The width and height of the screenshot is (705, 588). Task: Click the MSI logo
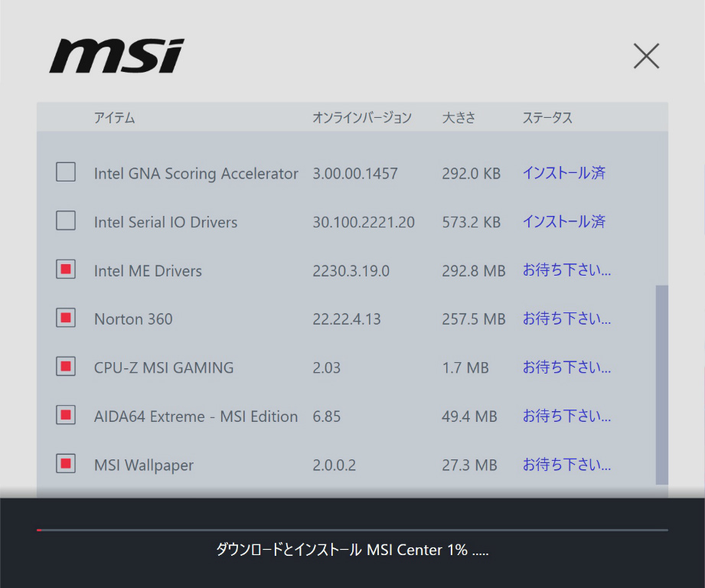[117, 56]
